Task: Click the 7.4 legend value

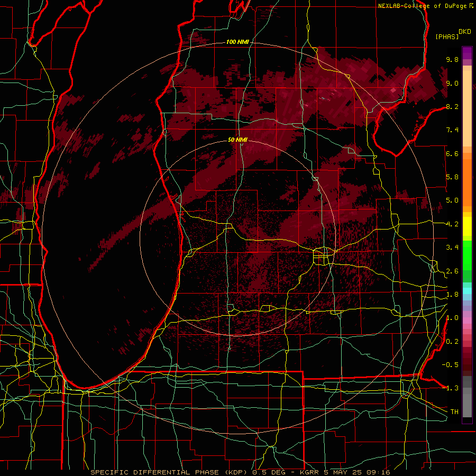Action: (x=452, y=130)
